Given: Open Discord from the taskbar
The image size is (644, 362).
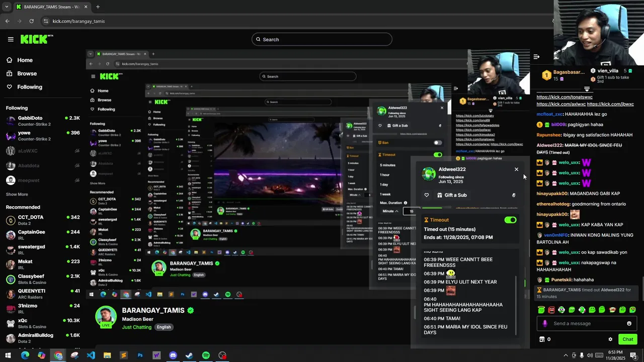Looking at the screenshot, I should tap(173, 355).
